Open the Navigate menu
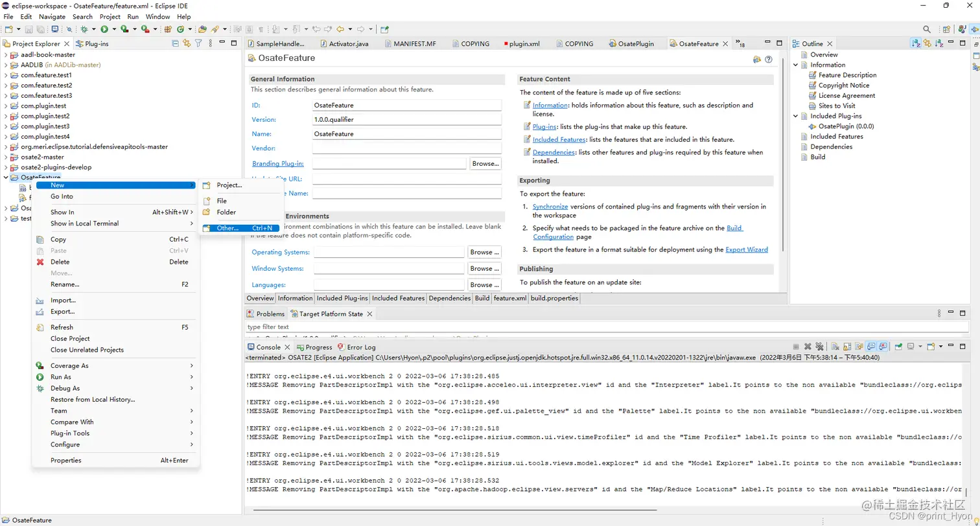980x526 pixels. point(52,16)
